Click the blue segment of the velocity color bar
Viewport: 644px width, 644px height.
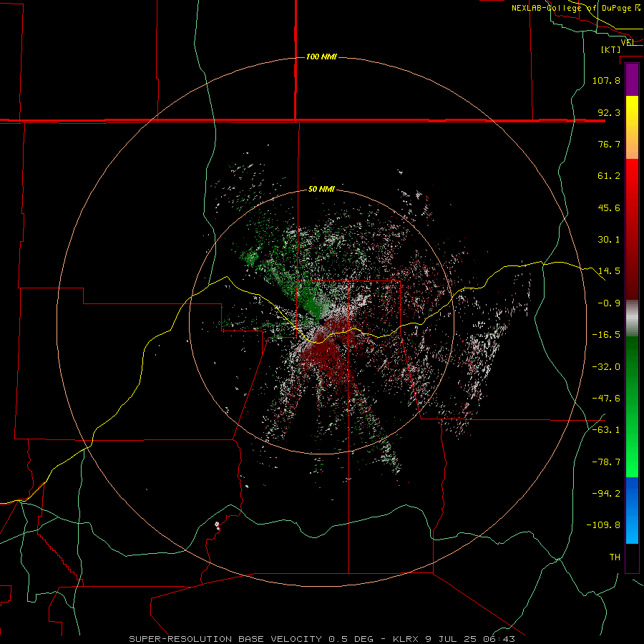(632, 510)
